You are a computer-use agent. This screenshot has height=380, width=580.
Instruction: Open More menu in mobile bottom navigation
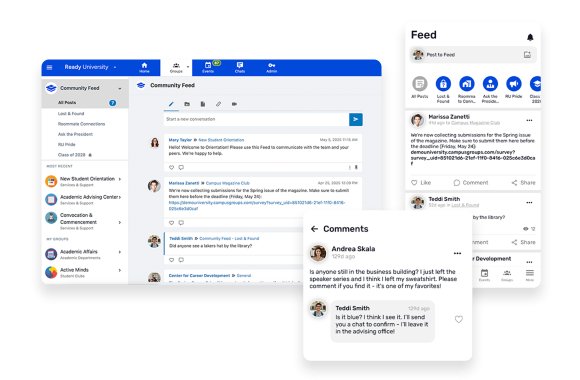point(530,275)
